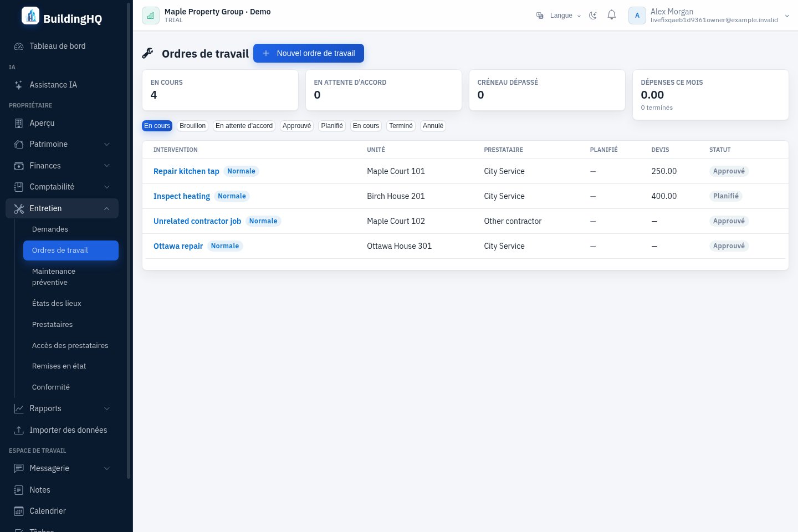Open Alex Morgan account menu
Viewport: 798px width, 532px height.
[709, 16]
